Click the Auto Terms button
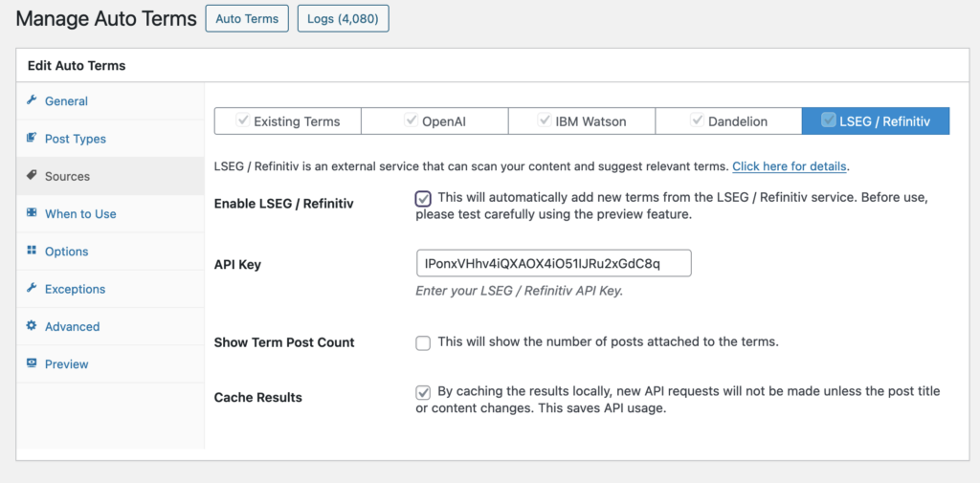This screenshot has height=483, width=980. tap(247, 19)
